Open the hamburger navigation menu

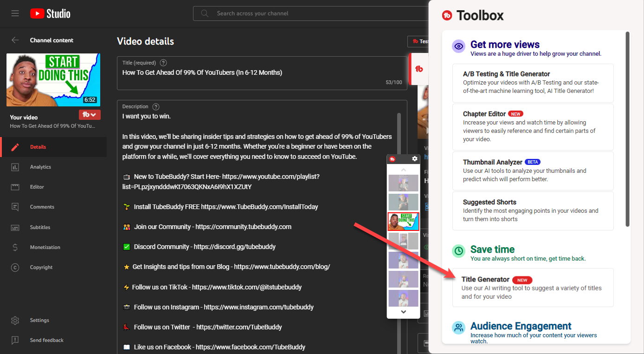(15, 13)
